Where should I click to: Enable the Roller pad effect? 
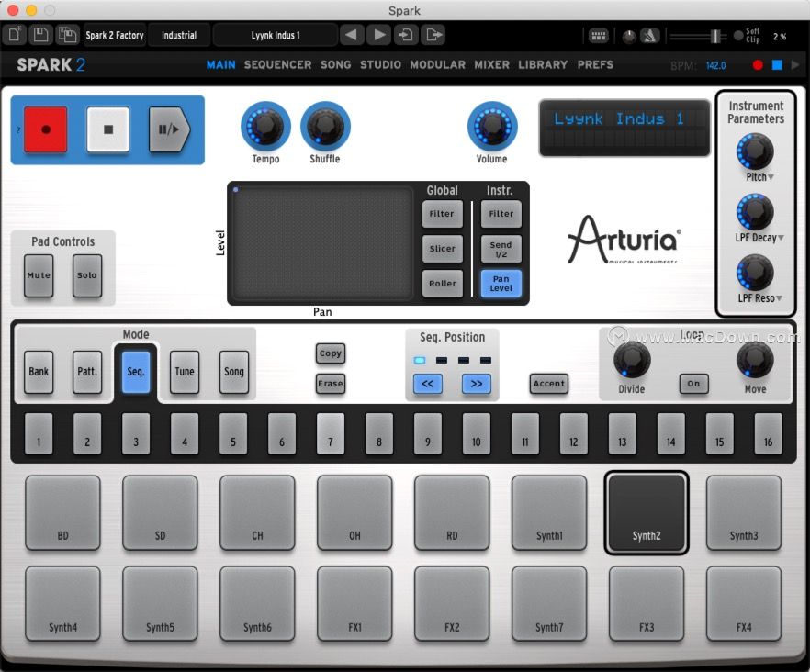click(x=443, y=284)
